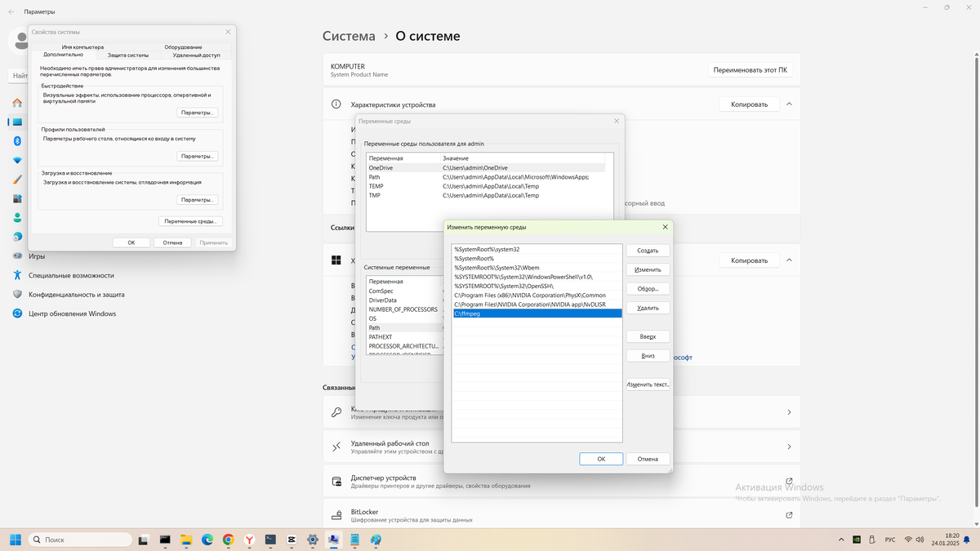This screenshot has width=980, height=551.
Task: Click Изменить текст... button
Action: 648,384
